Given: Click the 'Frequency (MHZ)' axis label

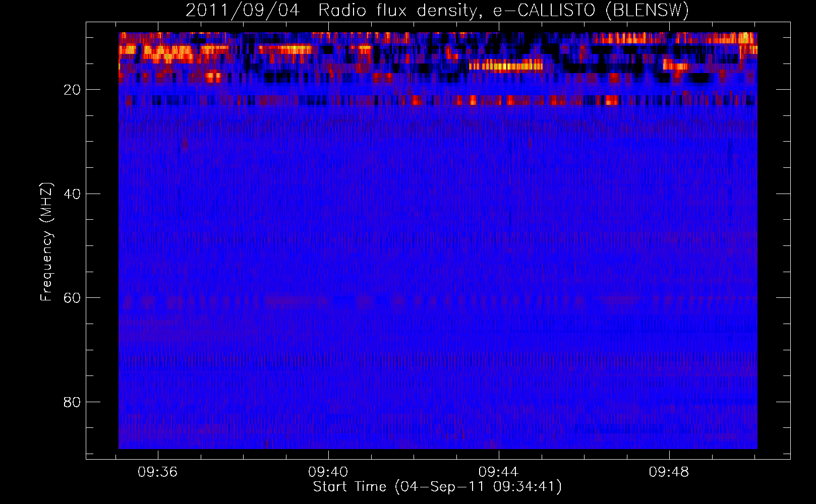Looking at the screenshot, I should click(x=46, y=242).
